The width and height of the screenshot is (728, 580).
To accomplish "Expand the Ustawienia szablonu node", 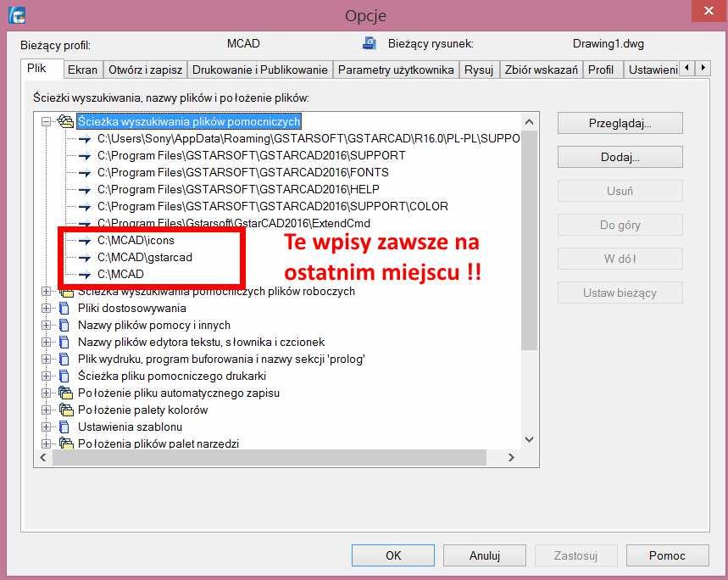I will pyautogui.click(x=46, y=427).
